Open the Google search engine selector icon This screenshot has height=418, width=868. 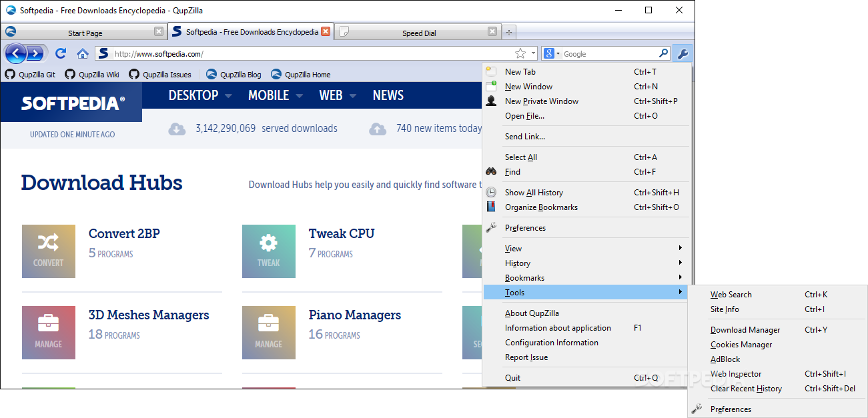tap(550, 53)
